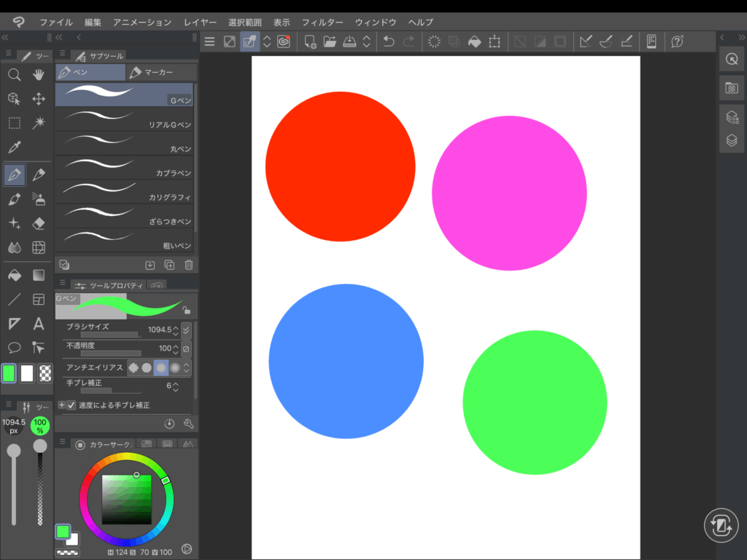Uncheck the 速度による手ブレ補正 checkbox

point(71,405)
